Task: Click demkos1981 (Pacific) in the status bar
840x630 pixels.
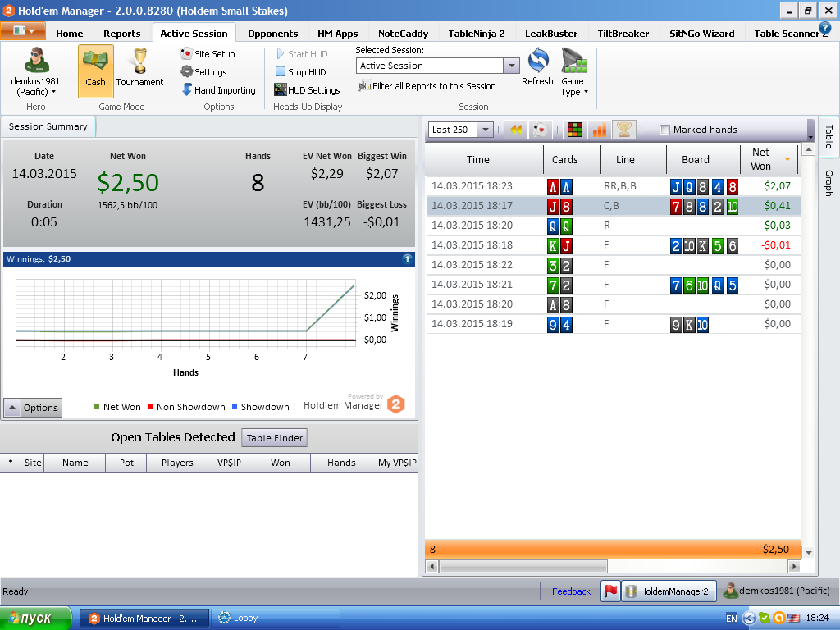Action: 777,591
